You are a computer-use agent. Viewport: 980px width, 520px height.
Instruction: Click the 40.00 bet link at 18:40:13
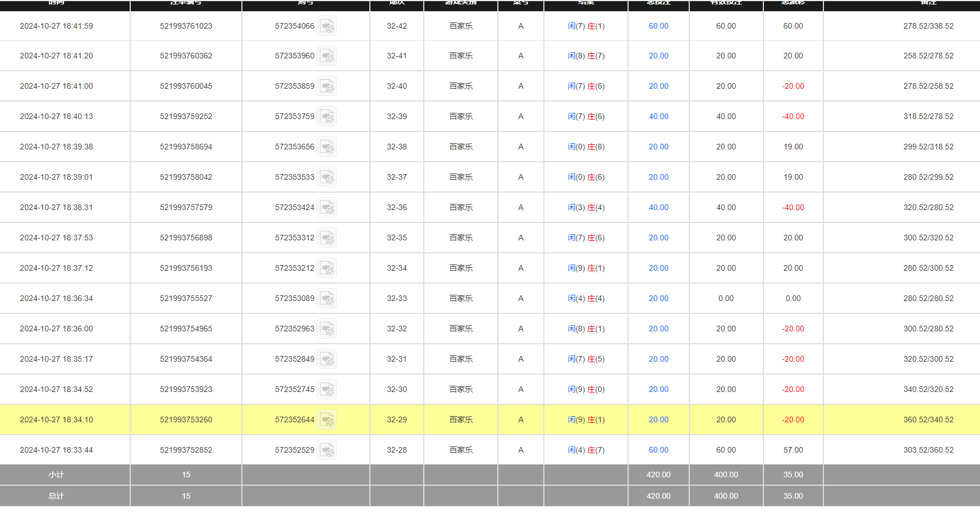pyautogui.click(x=658, y=117)
